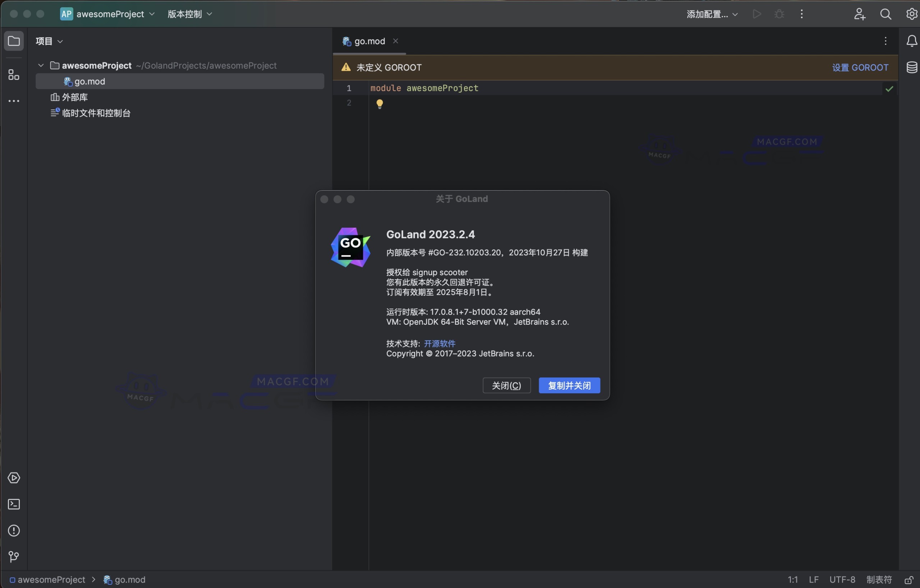Start Code With Me via user-plus icon
This screenshot has width=920, height=588.
pos(859,14)
